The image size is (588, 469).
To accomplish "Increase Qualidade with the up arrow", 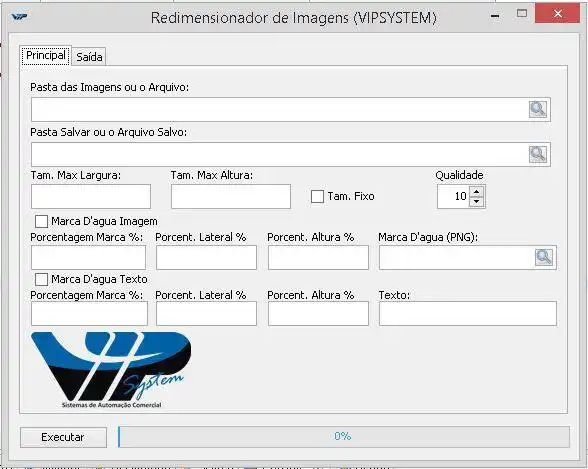I will pyautogui.click(x=476, y=192).
